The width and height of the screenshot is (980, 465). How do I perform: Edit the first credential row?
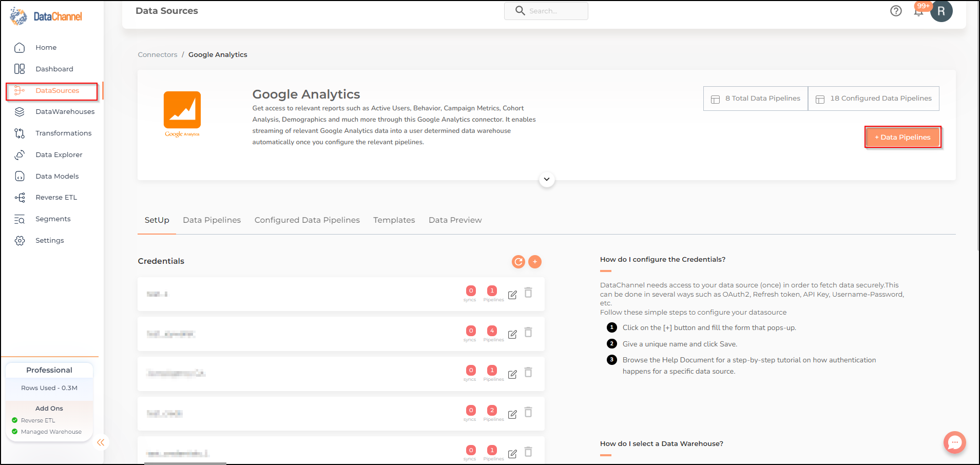[512, 295]
